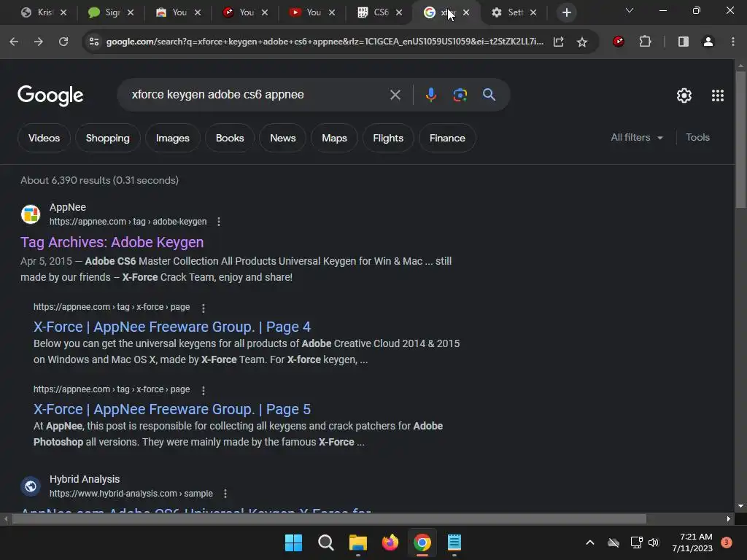Open more options for AppNee adobe-keygen result

tap(219, 222)
